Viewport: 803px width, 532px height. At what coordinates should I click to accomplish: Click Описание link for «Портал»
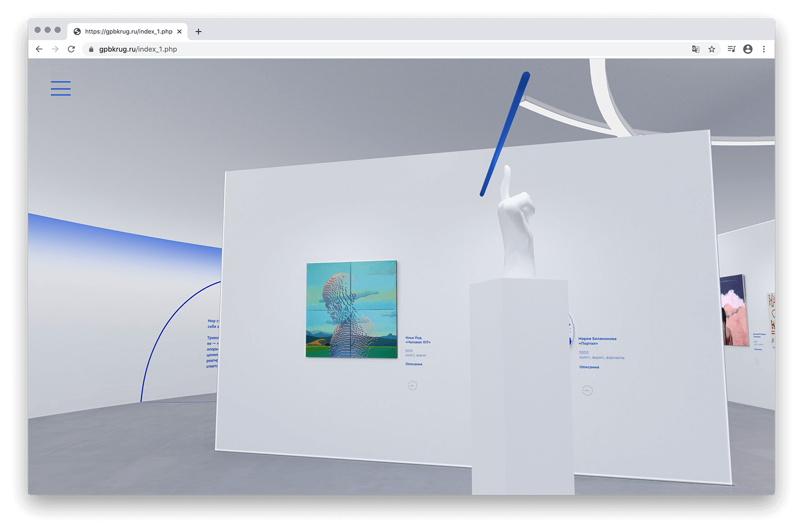(x=589, y=367)
